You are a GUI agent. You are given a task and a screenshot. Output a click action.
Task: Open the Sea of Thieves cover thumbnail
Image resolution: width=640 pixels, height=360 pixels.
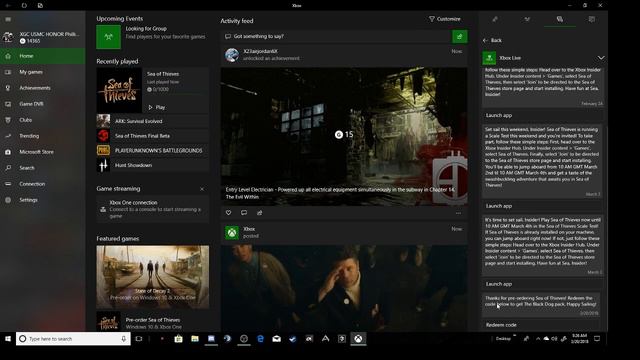(119, 90)
